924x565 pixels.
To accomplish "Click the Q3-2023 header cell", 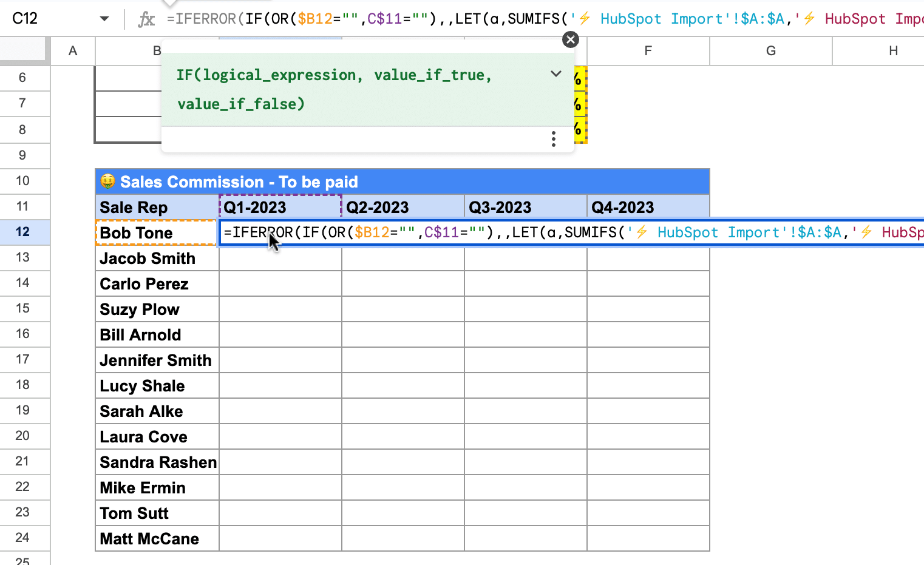I will tap(526, 207).
